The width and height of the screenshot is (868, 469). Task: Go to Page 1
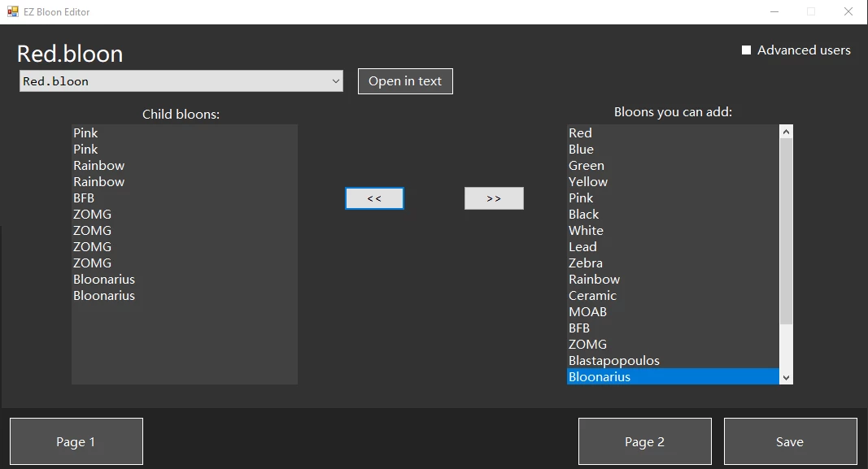76,441
